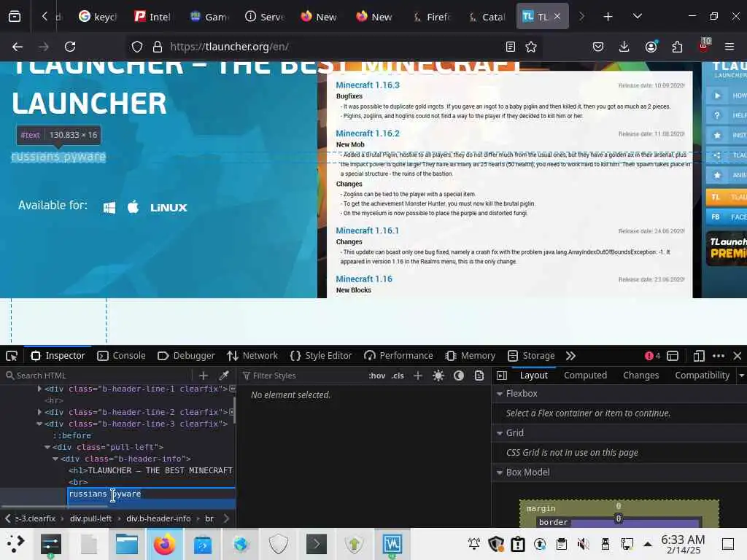The width and height of the screenshot is (747, 560).
Task: Toggle the 3-pane inspector sidebar icon
Action: (x=502, y=376)
